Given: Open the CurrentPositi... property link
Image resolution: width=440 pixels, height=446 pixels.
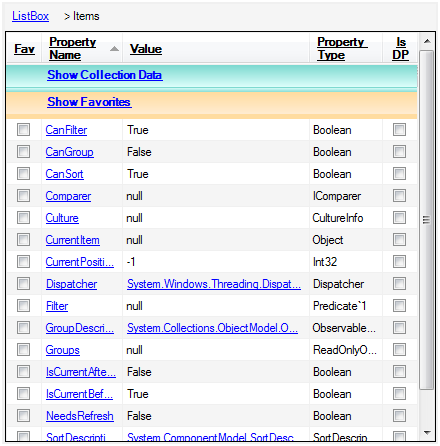Looking at the screenshot, I should (80, 262).
